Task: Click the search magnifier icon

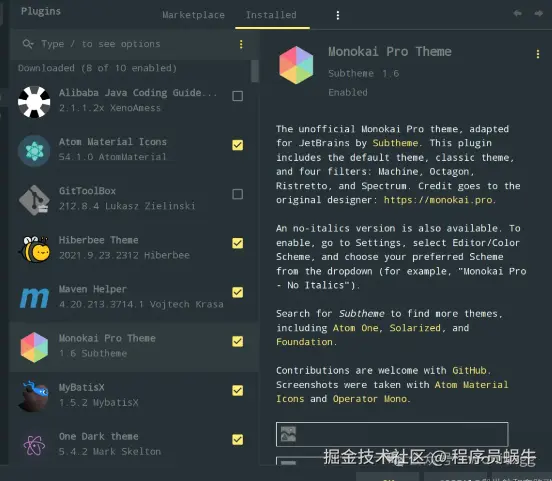Action: [x=28, y=44]
